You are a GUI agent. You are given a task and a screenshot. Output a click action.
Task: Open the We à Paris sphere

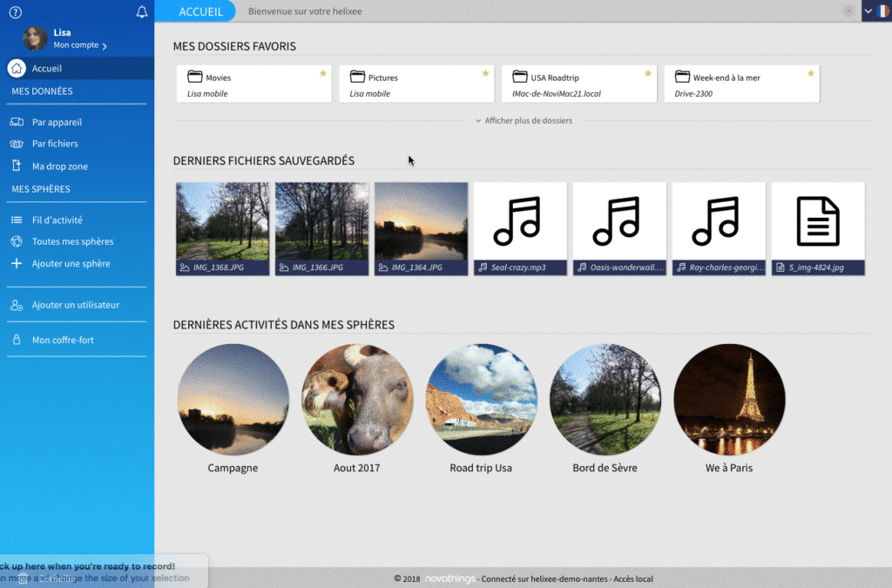pyautogui.click(x=729, y=400)
